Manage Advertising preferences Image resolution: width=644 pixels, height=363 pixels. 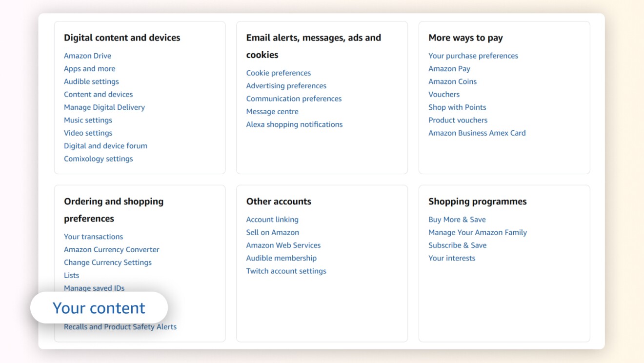coord(286,85)
